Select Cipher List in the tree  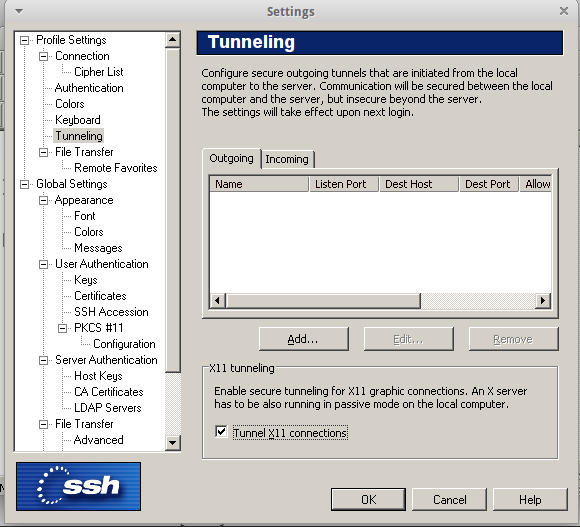click(98, 72)
